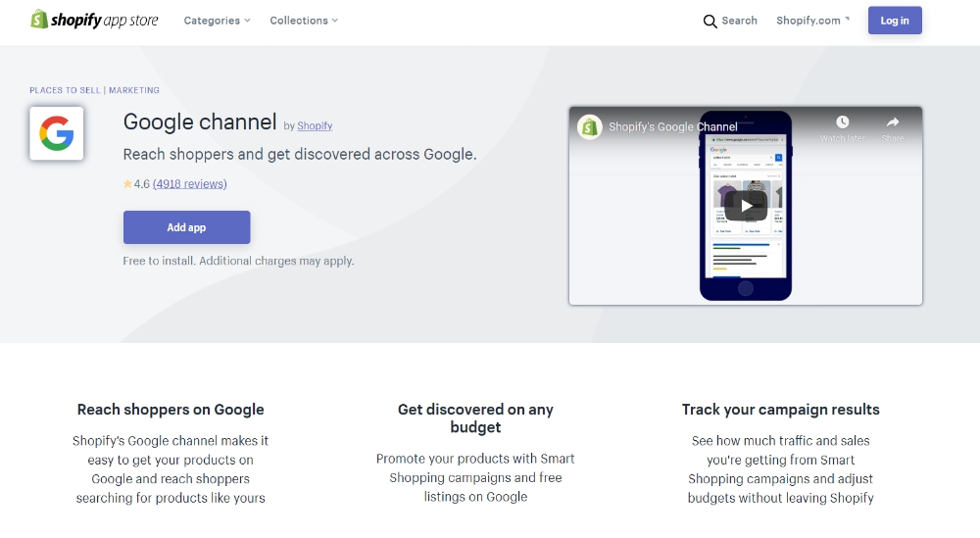Image resolution: width=980 pixels, height=538 pixels.
Task: Expand the Categories dropdown
Action: point(217,21)
